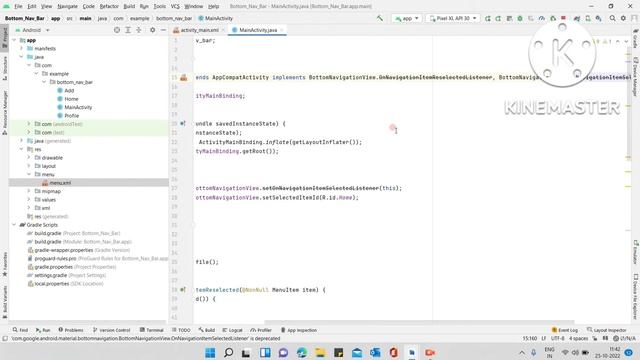Open the Device Manager toolbar icon
This screenshot has height=360, width=640.
[x=588, y=18]
